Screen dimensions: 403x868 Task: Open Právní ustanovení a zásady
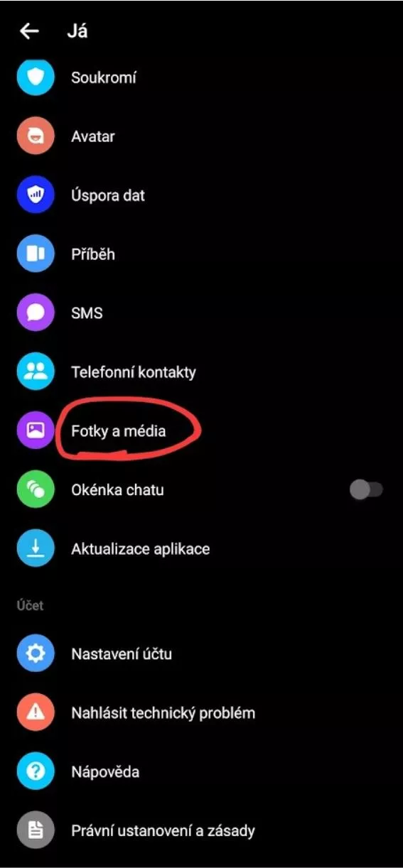201,830
